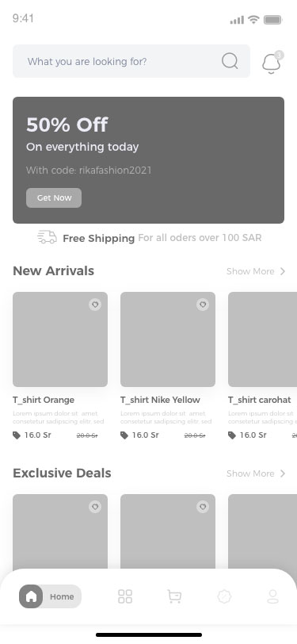This screenshot has height=644, width=297.
Task: Open Show More for Exclusive Deals
Action: (250, 473)
